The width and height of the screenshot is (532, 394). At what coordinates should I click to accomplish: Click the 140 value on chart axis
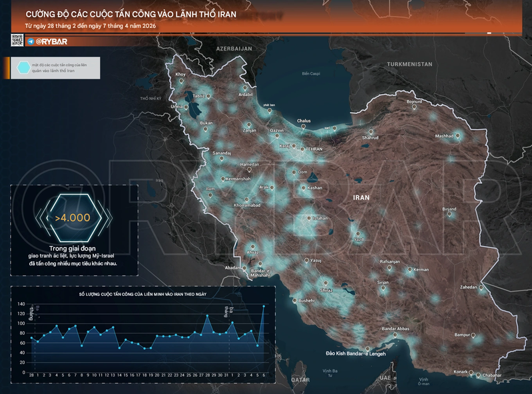pyautogui.click(x=21, y=304)
